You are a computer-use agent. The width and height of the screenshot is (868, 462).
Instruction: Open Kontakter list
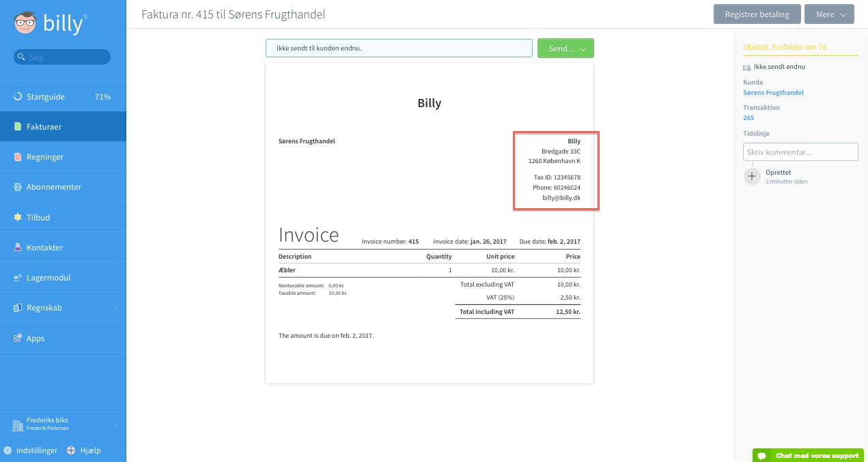(x=63, y=247)
